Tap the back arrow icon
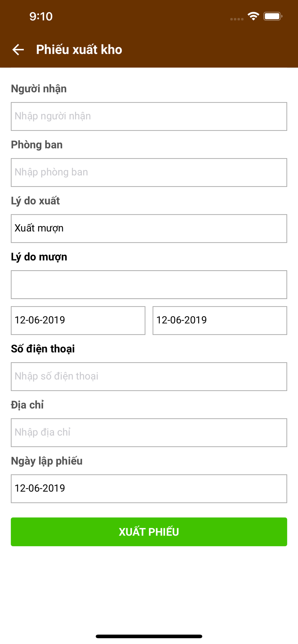Image resolution: width=298 pixels, height=644 pixels. [x=18, y=50]
